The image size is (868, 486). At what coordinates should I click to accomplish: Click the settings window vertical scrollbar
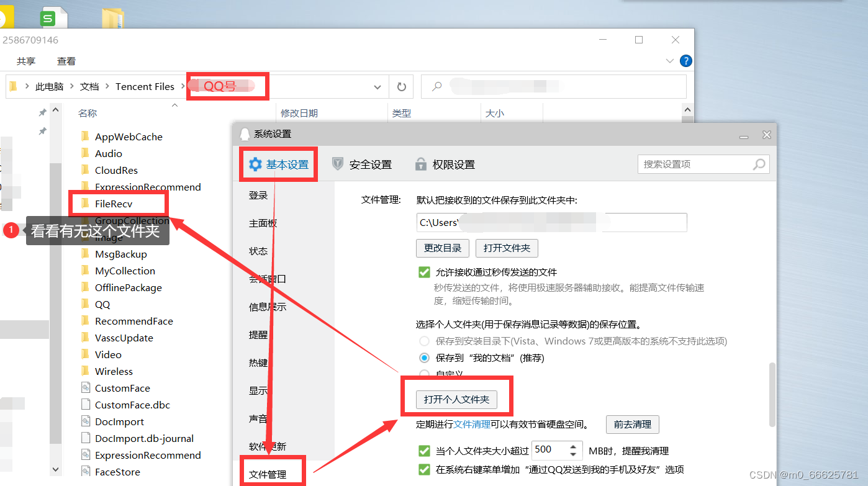772,395
